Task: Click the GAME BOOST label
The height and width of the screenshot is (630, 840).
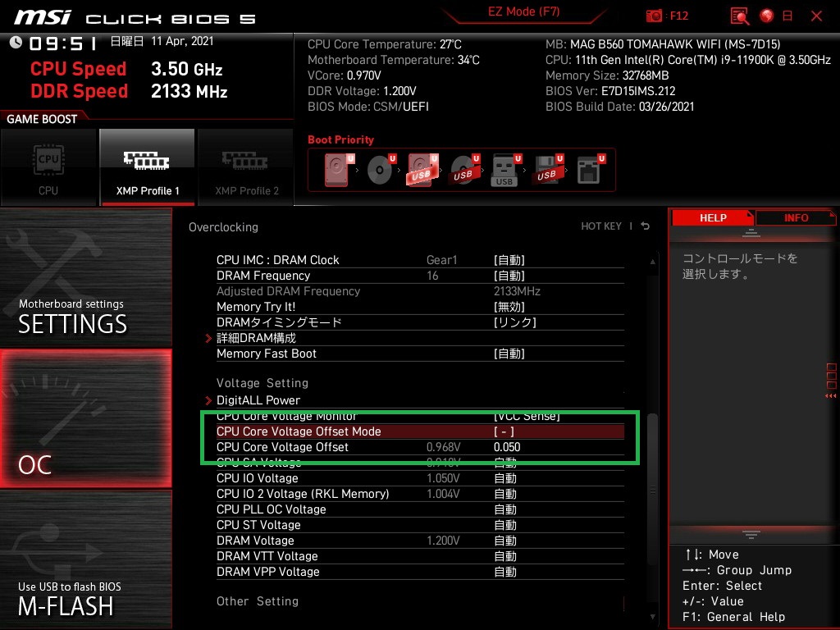Action: (42, 119)
